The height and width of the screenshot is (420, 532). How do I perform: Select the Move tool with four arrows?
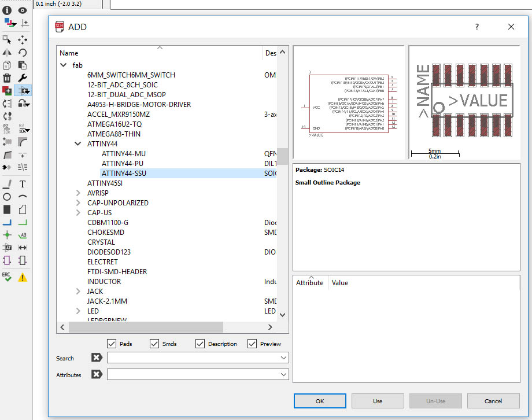point(23,40)
